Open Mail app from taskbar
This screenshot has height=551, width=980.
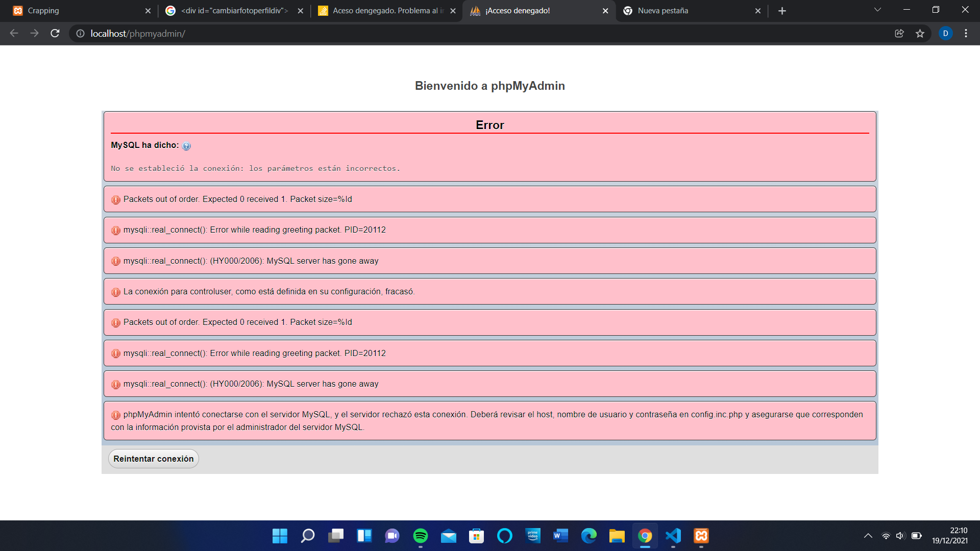[448, 536]
